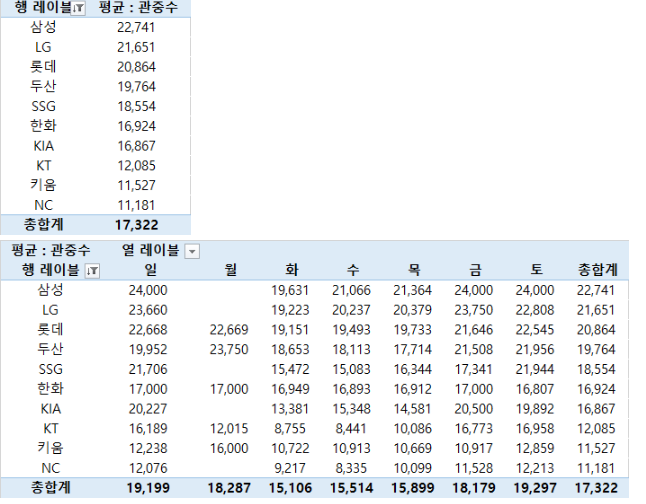Click NC label in top table

(43, 205)
